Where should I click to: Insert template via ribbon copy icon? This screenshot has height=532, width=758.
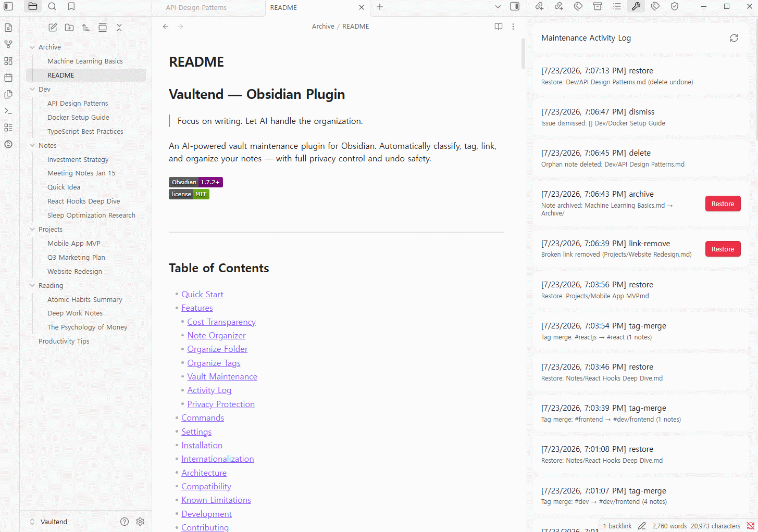coord(8,94)
